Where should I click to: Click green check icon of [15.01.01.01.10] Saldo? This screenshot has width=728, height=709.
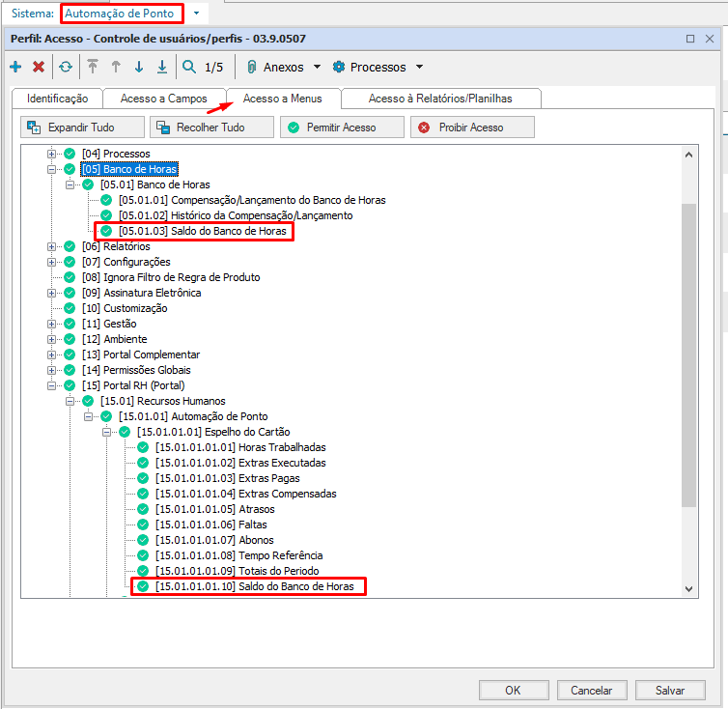click(143, 586)
